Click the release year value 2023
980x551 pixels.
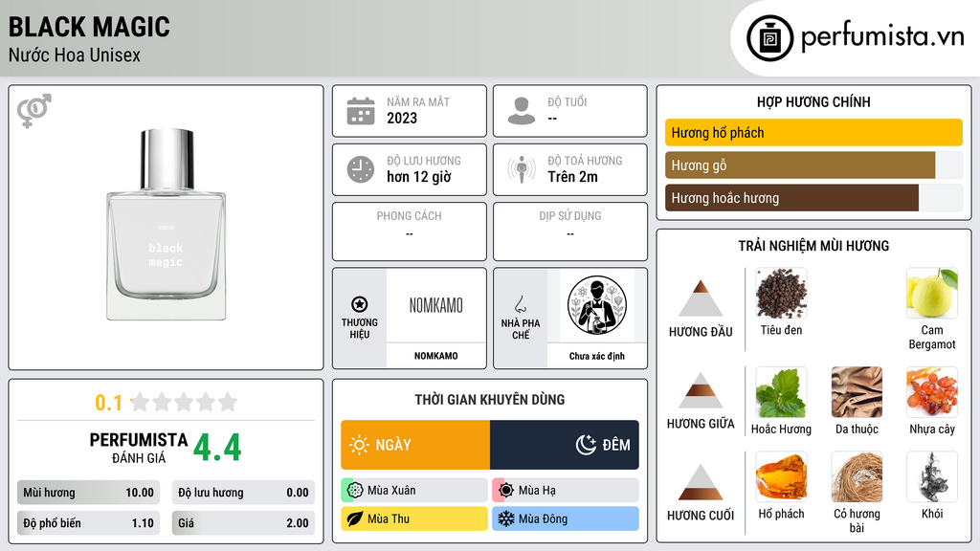coord(402,118)
